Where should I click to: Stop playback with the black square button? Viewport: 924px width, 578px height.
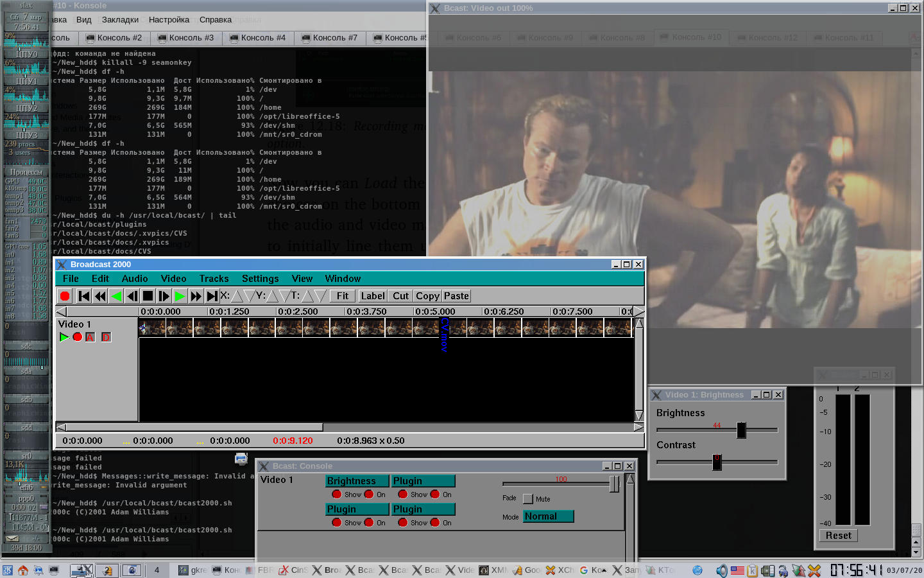coord(148,296)
